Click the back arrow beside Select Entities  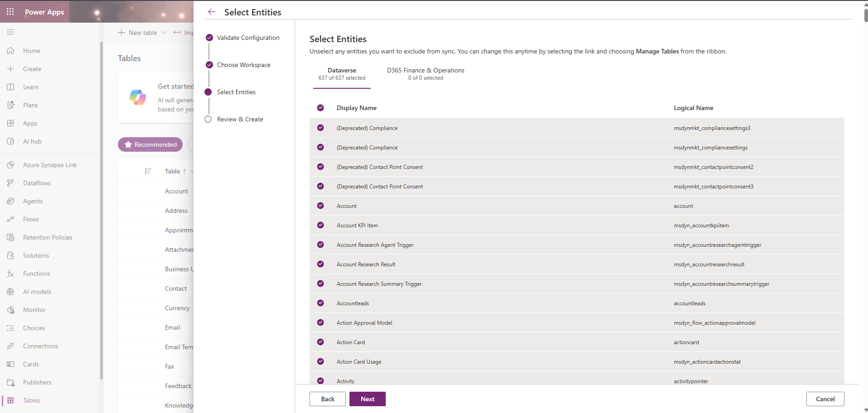point(212,12)
